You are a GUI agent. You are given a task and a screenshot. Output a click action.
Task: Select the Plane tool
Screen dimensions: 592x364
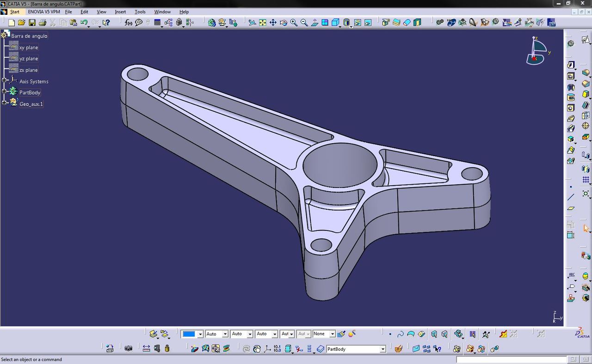pyautogui.click(x=571, y=208)
